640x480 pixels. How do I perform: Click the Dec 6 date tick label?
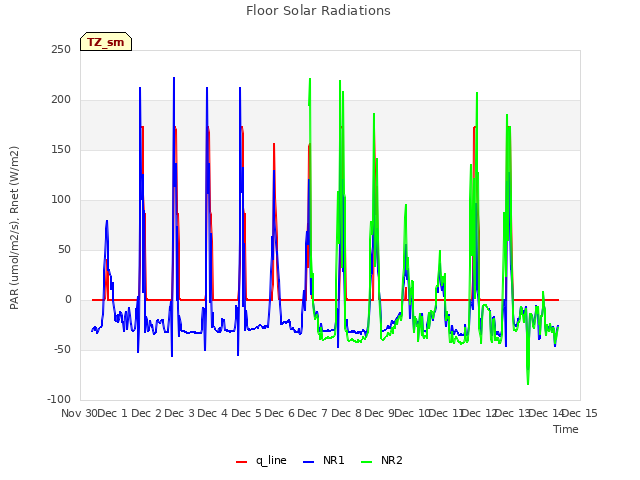click(279, 413)
